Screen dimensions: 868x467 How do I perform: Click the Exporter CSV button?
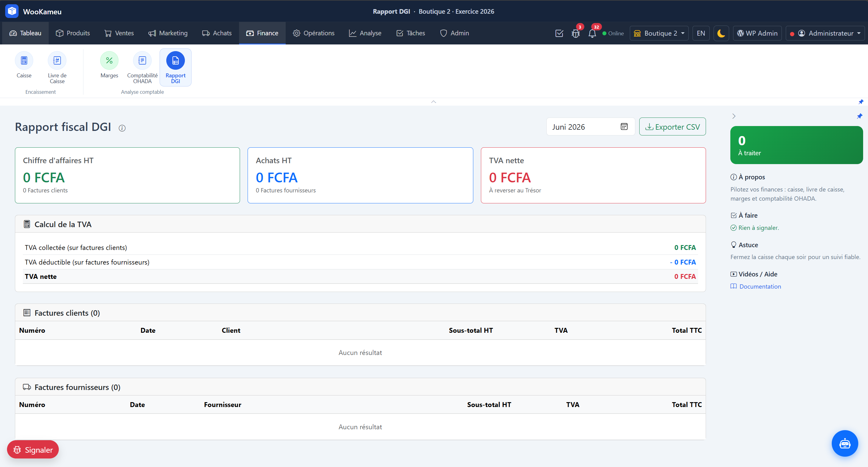[672, 127]
